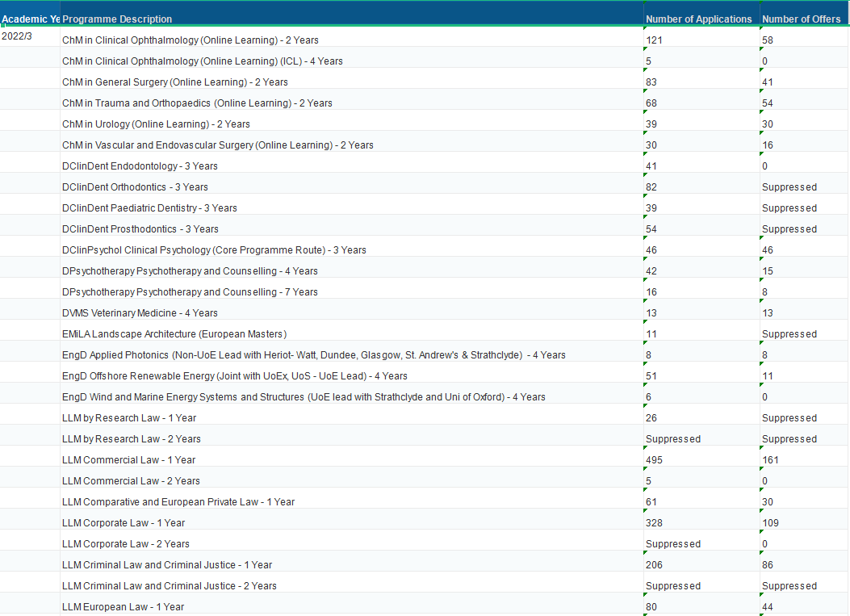
Task: Click the 328 applications cell for LLM Corporate Law
Action: [x=655, y=523]
